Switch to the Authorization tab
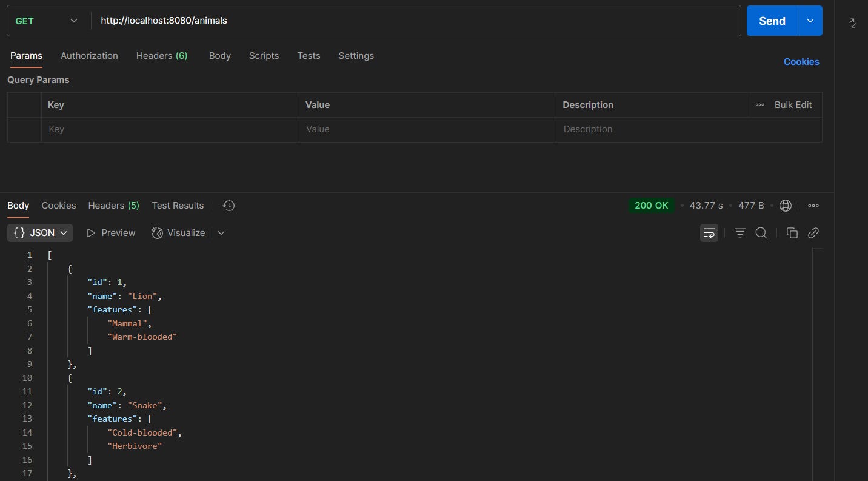Image resolution: width=868 pixels, height=481 pixels. click(x=89, y=56)
